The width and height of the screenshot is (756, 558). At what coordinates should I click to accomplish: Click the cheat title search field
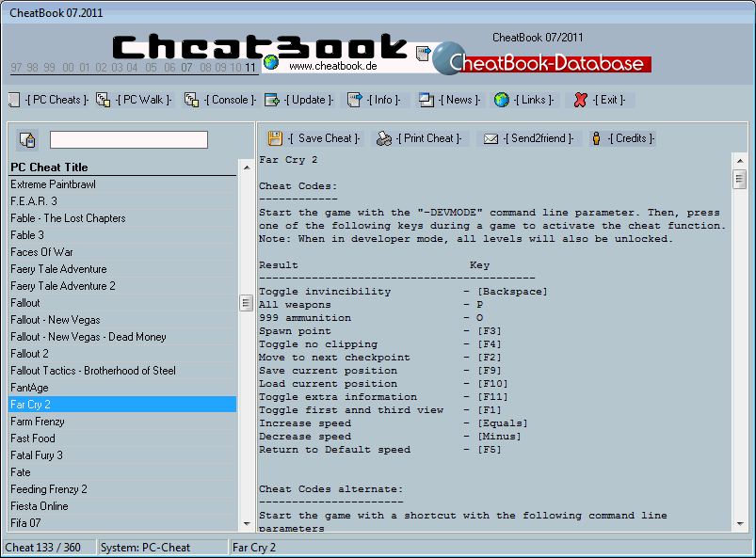click(129, 140)
